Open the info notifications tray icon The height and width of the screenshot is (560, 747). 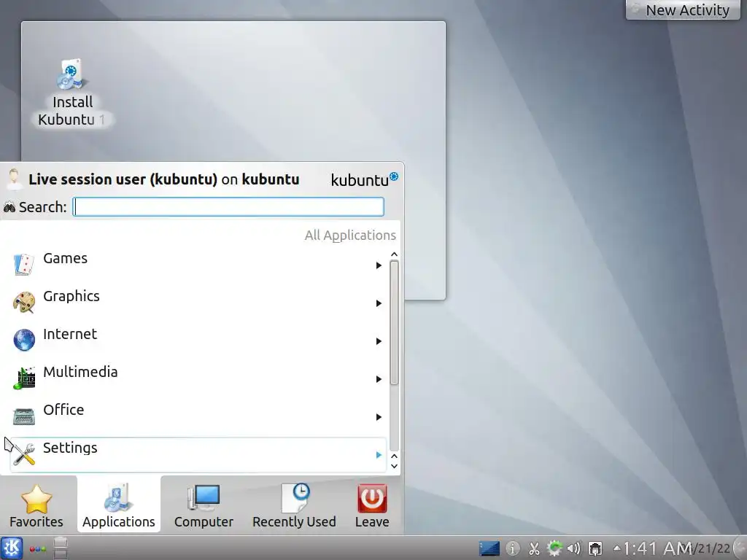click(513, 548)
